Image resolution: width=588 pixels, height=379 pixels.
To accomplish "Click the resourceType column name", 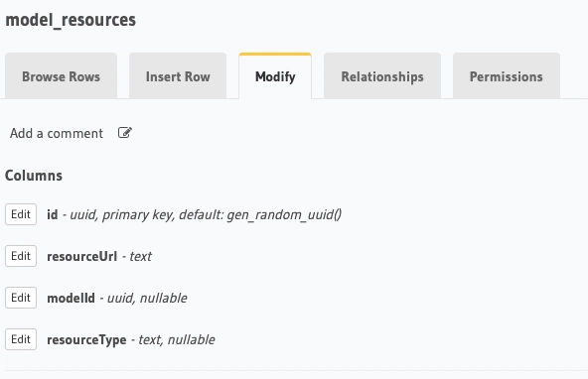I will click(x=86, y=339).
